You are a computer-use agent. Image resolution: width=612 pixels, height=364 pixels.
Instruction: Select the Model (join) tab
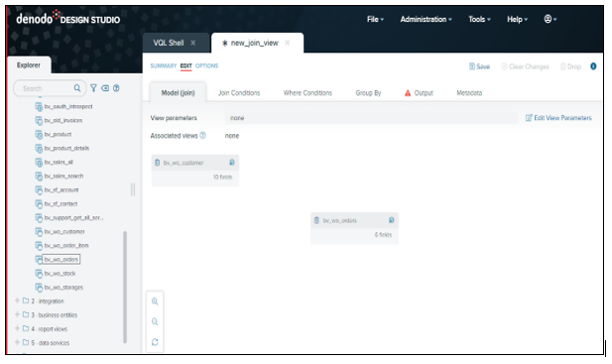[178, 93]
